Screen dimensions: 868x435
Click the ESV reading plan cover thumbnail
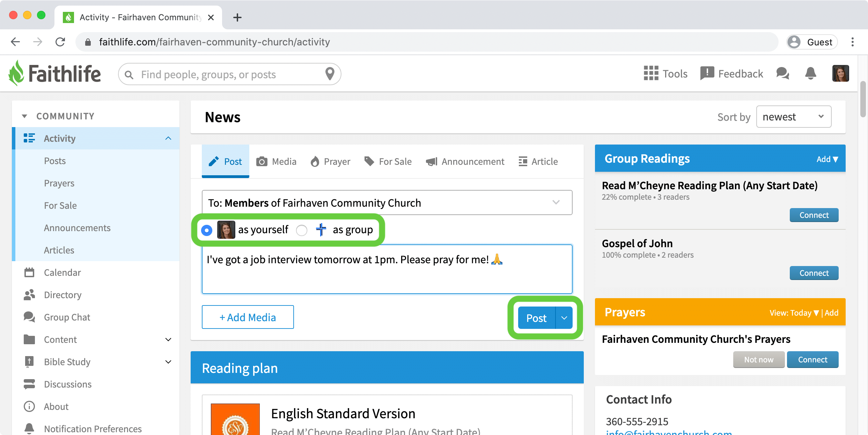[x=235, y=419]
